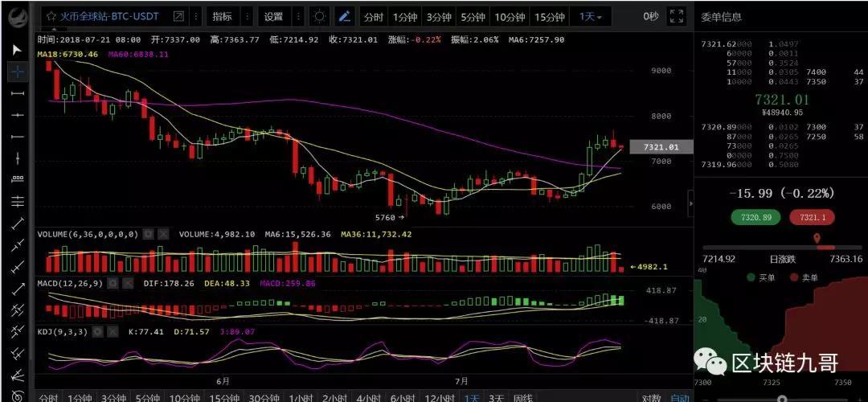The height and width of the screenshot is (402, 868).
Task: Select the three parallel horizontal lines tool
Action: click(x=18, y=201)
